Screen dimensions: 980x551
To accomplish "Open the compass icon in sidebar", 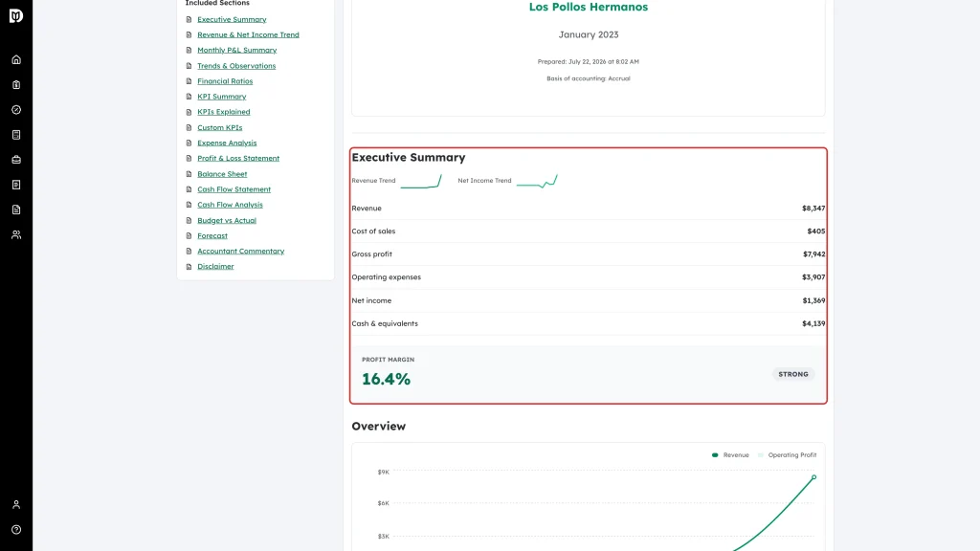I will point(16,110).
